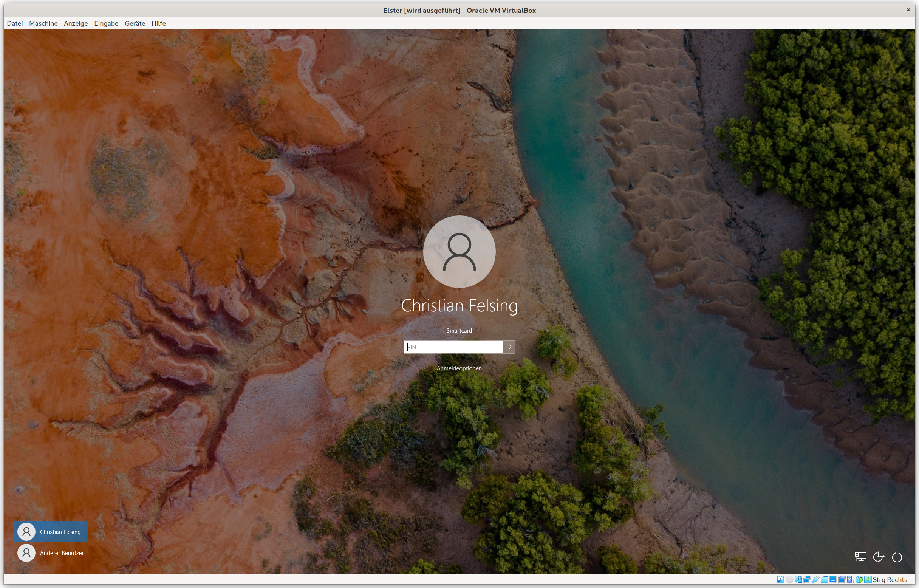Open the Geräte menu

135,23
